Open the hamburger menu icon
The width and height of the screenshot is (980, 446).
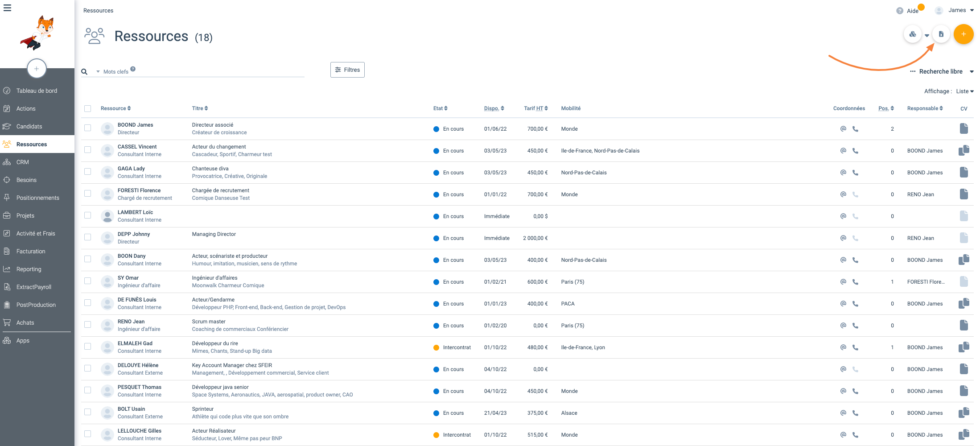click(x=7, y=8)
